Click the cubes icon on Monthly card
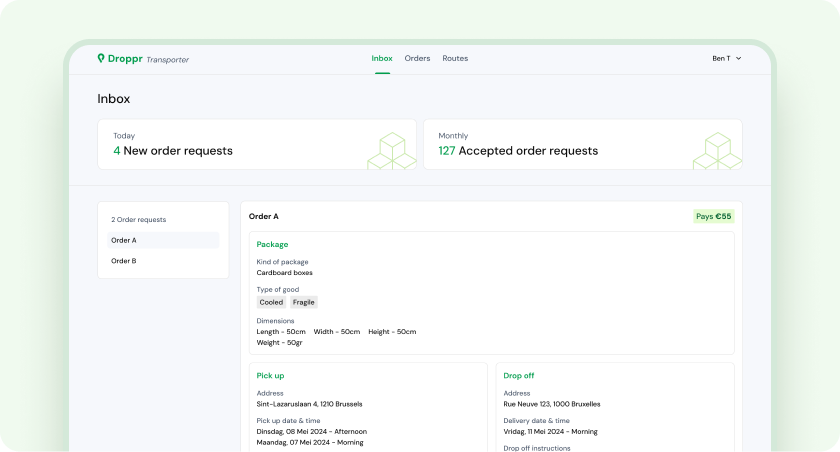The width and height of the screenshot is (840, 452). tap(718, 151)
